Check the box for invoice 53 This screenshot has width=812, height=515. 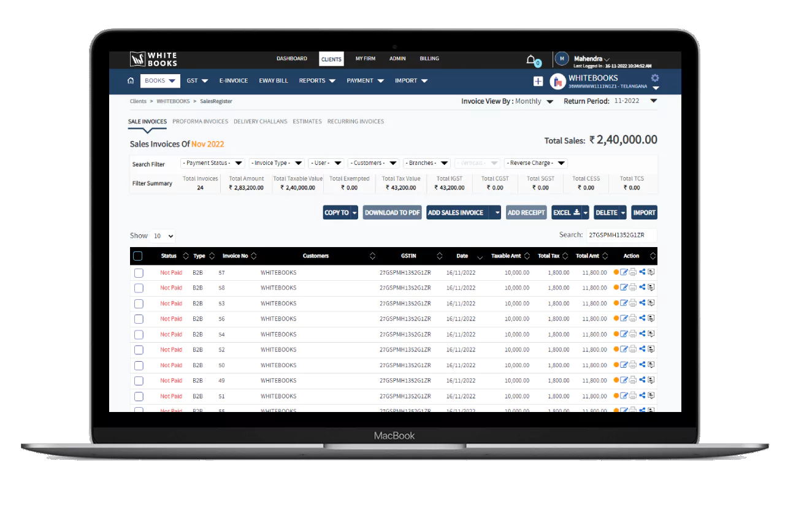139,303
